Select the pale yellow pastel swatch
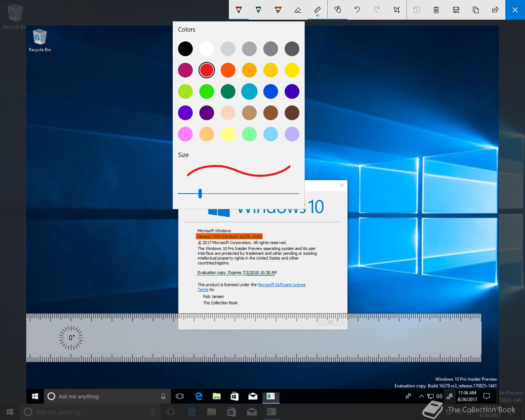The image size is (525, 420). 228,134
